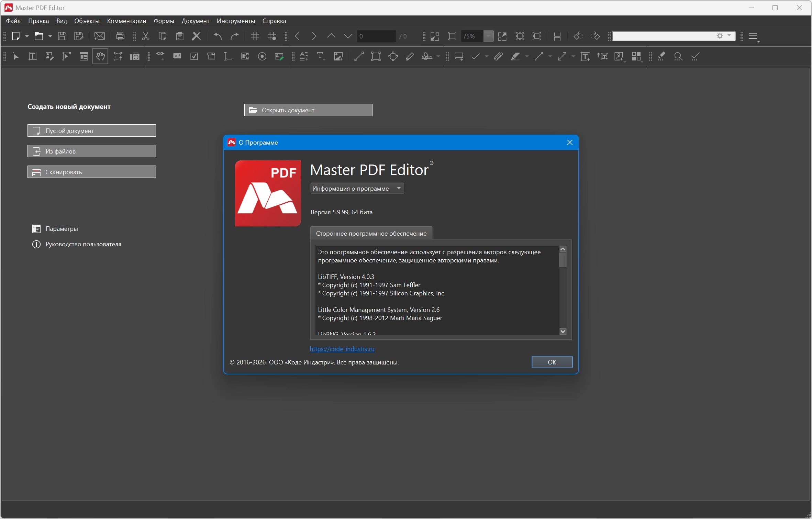The width and height of the screenshot is (812, 519).
Task: Click the Открыть документ button
Action: click(308, 110)
